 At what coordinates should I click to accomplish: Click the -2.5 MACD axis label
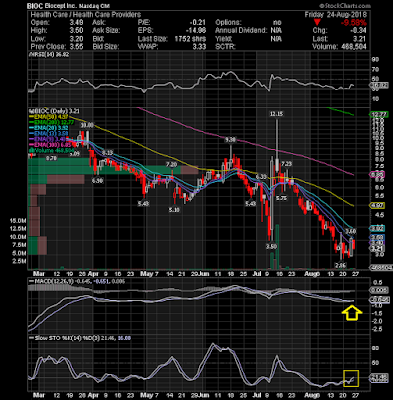coord(376,329)
